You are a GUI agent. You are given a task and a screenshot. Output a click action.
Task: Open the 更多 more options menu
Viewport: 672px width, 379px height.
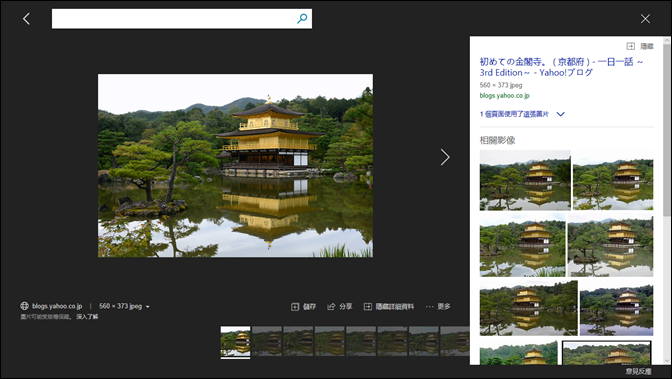coord(438,307)
